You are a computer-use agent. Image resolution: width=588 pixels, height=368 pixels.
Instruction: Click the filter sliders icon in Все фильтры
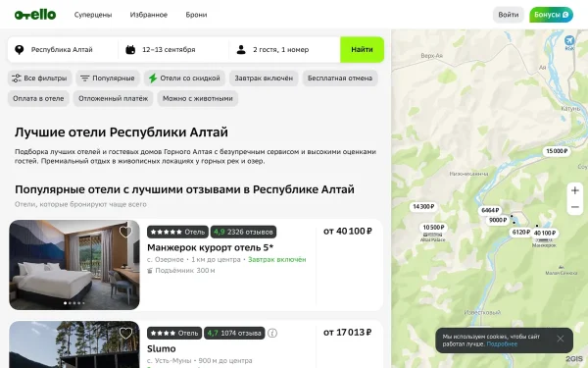tap(16, 79)
